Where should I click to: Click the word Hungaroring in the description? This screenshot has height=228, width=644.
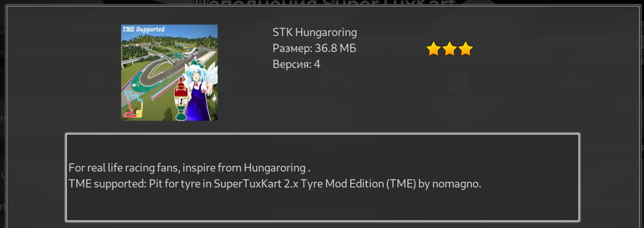click(x=275, y=167)
